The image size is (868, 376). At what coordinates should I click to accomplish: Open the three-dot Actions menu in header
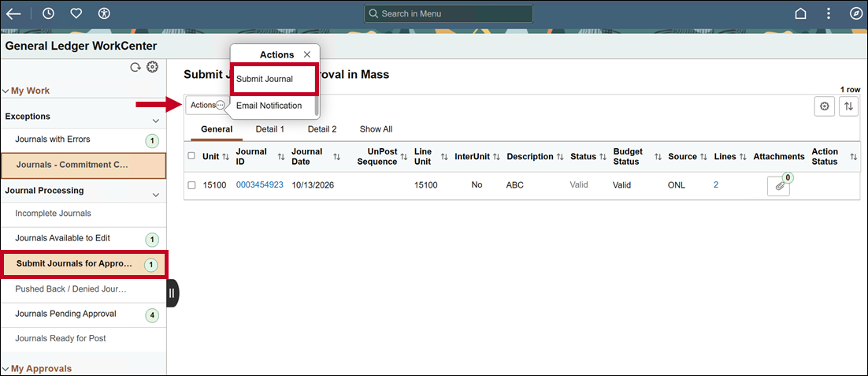tap(828, 14)
